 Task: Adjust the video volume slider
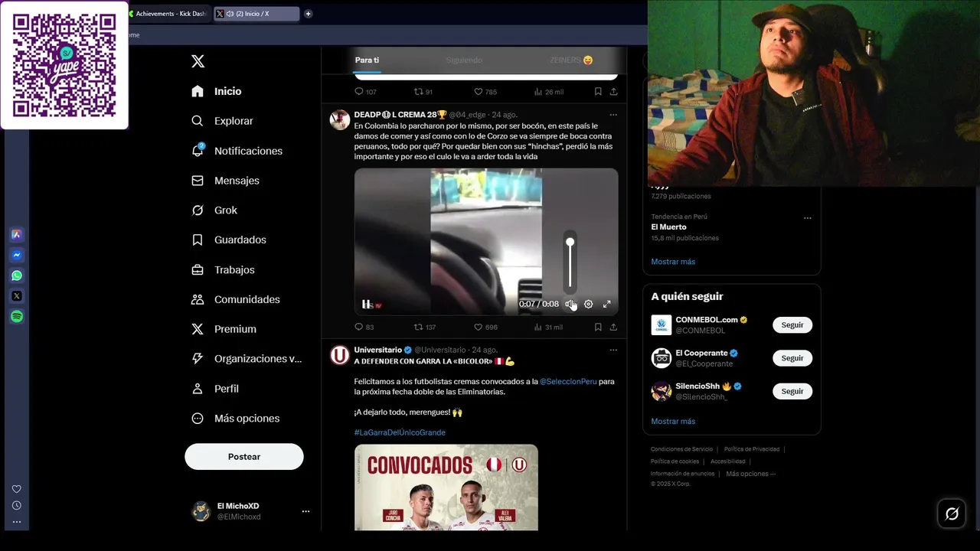tap(570, 262)
